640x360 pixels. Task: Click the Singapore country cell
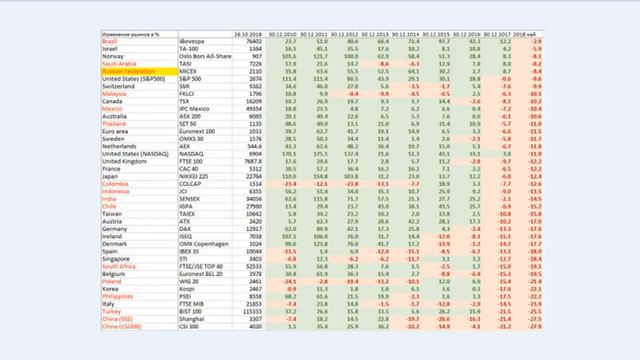click(140, 259)
